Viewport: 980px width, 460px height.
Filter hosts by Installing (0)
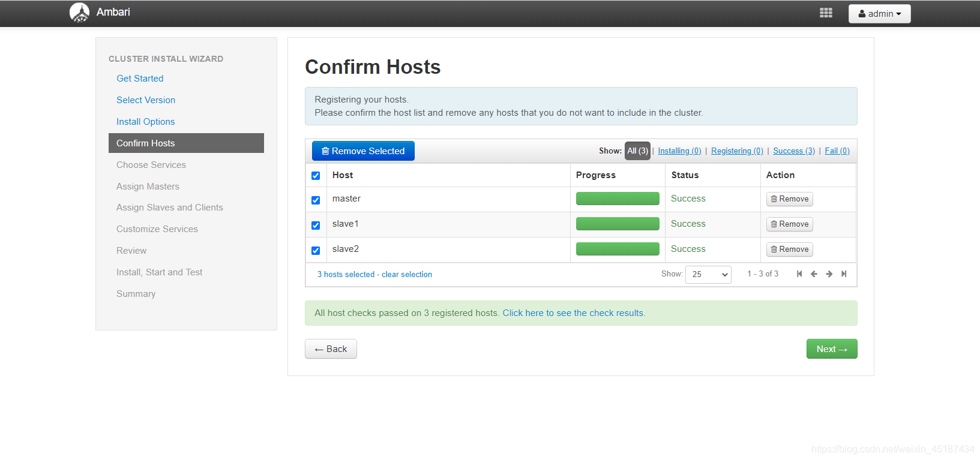pyautogui.click(x=679, y=151)
